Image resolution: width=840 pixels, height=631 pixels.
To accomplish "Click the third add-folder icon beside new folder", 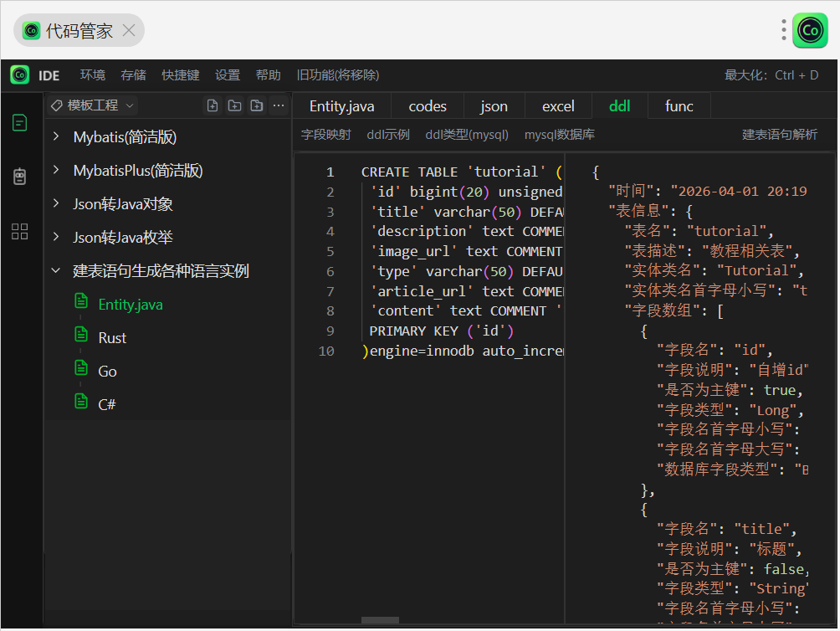I will point(257,105).
